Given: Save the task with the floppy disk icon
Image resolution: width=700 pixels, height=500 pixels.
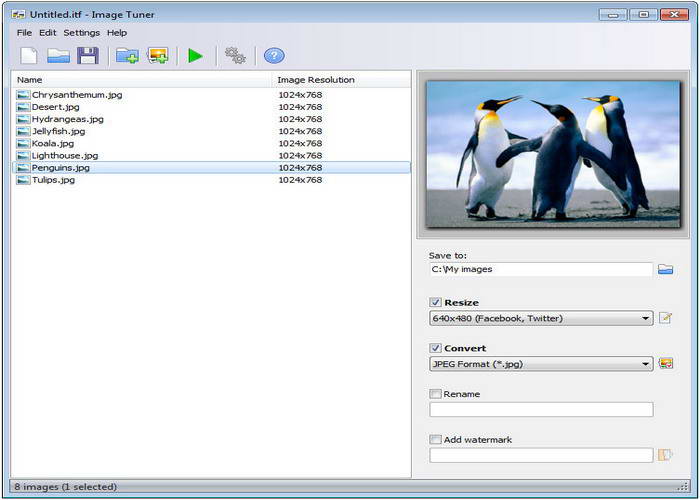Looking at the screenshot, I should (x=88, y=56).
